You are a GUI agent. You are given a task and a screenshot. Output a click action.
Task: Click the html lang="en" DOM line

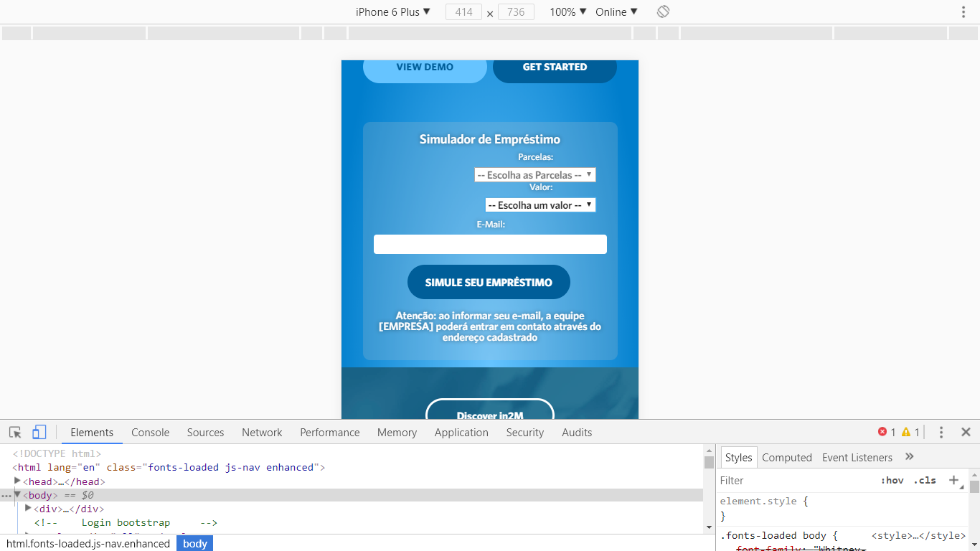pos(169,467)
